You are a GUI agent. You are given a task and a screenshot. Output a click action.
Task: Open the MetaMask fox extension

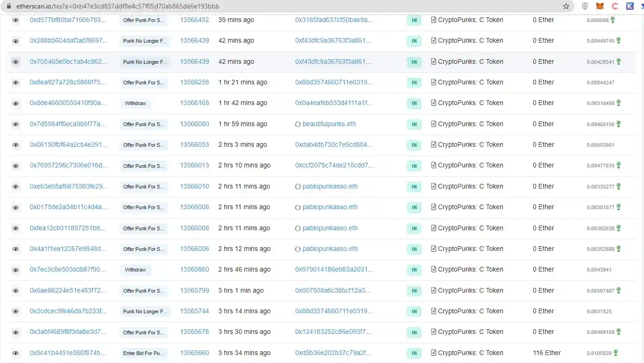click(600, 6)
